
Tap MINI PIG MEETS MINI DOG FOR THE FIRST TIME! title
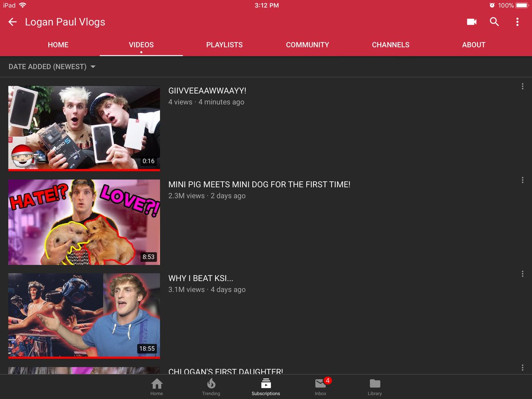pyautogui.click(x=259, y=184)
